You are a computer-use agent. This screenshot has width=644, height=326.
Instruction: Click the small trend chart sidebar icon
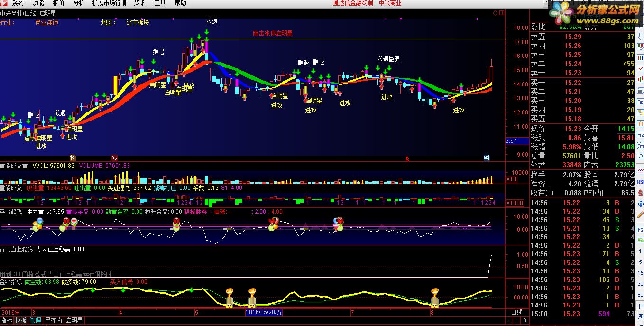tap(640, 171)
